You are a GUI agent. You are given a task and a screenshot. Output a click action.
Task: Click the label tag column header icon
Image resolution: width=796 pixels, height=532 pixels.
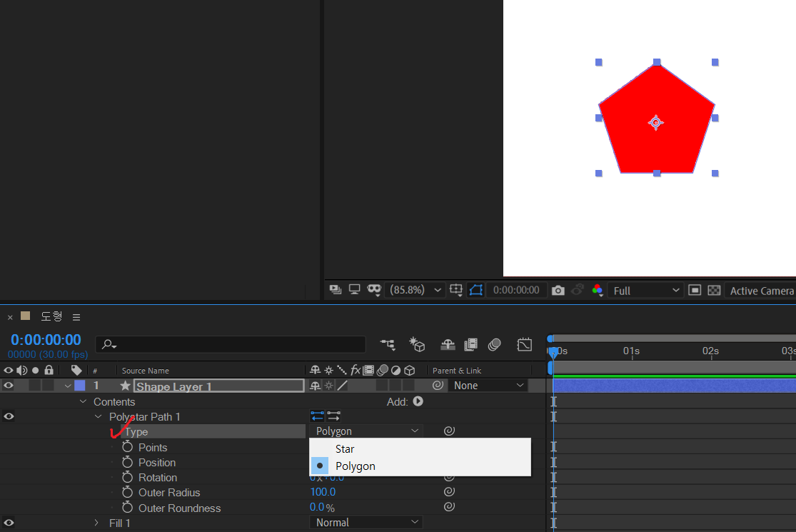(x=76, y=370)
